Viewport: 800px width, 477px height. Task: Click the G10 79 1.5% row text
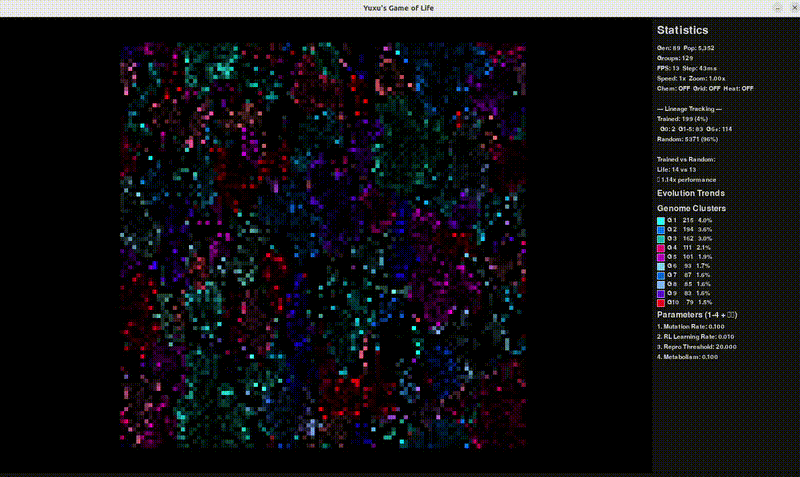click(x=690, y=303)
